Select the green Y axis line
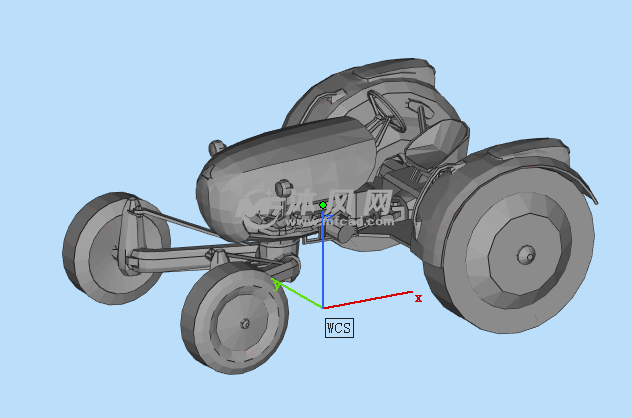632x418 pixels. coord(300,296)
